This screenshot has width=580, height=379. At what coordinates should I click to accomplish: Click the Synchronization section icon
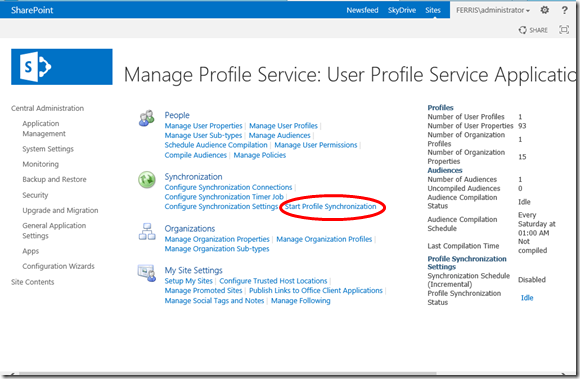[x=147, y=180]
